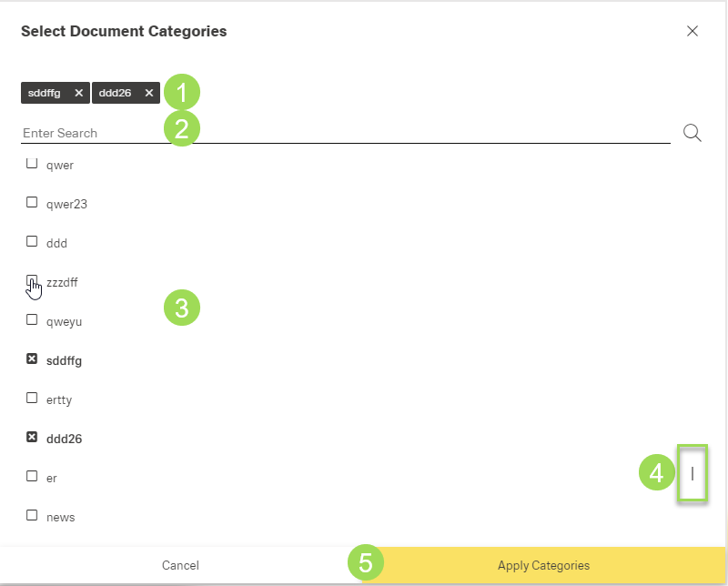The image size is (728, 586).
Task: Select the qweyu checkbox
Action: point(32,320)
